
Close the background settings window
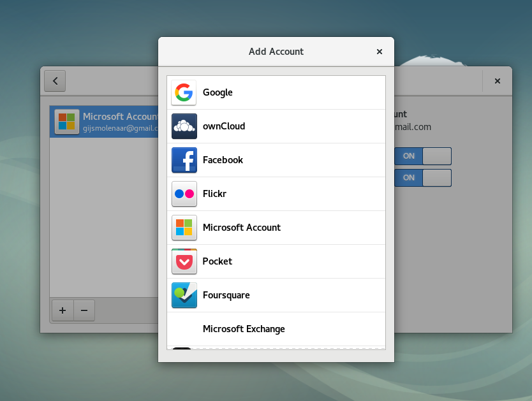(498, 81)
